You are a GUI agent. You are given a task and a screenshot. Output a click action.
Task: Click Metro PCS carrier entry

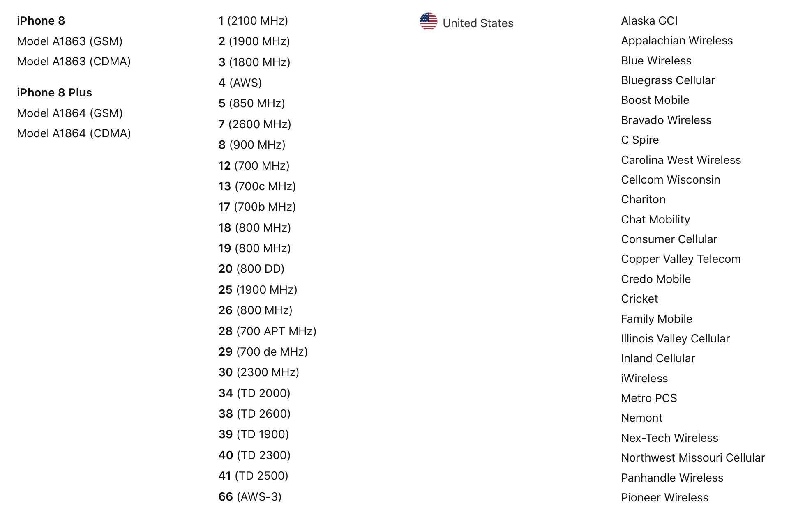click(648, 398)
